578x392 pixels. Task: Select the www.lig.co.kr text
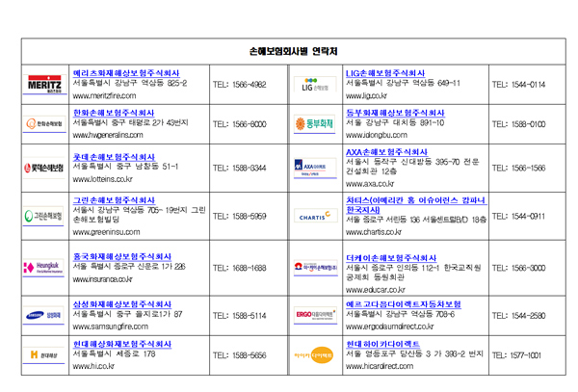[x=366, y=95]
